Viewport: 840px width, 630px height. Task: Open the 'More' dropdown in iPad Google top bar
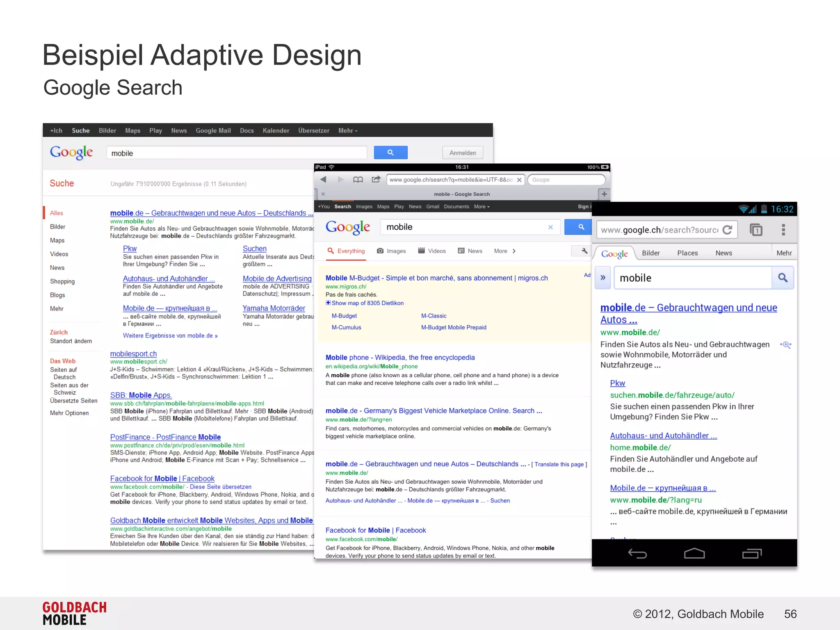tap(482, 207)
